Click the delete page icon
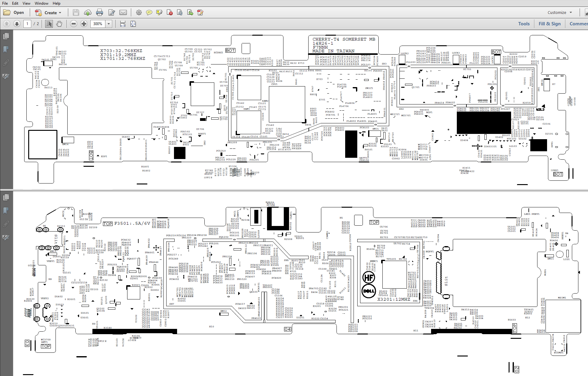The image size is (588, 376). (x=170, y=13)
